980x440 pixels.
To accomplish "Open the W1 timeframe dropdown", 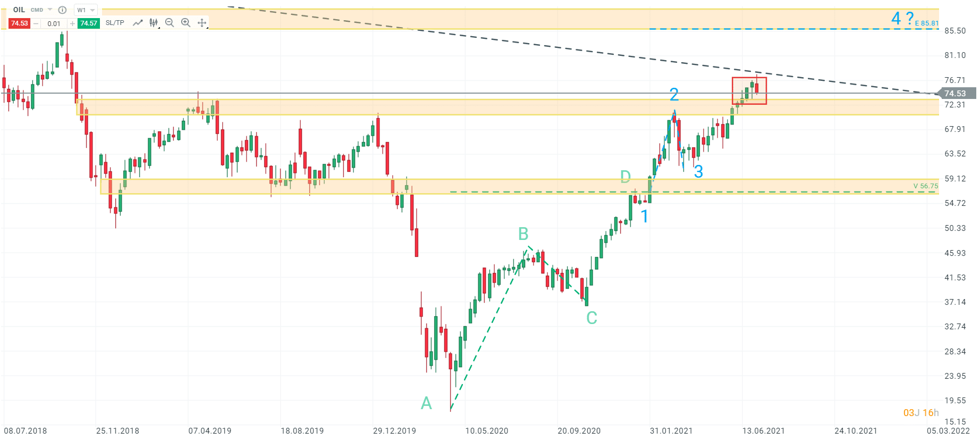I will pyautogui.click(x=86, y=10).
